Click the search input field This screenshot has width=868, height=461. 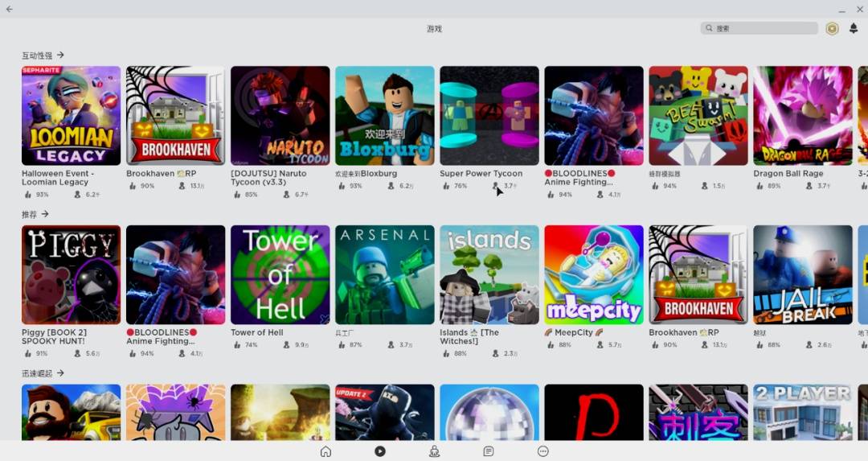(x=759, y=28)
